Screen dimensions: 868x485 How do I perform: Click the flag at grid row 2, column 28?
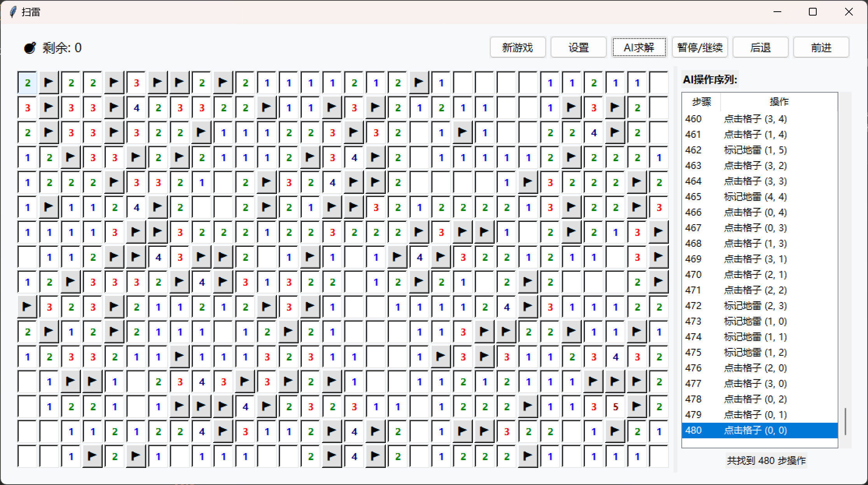click(x=615, y=107)
